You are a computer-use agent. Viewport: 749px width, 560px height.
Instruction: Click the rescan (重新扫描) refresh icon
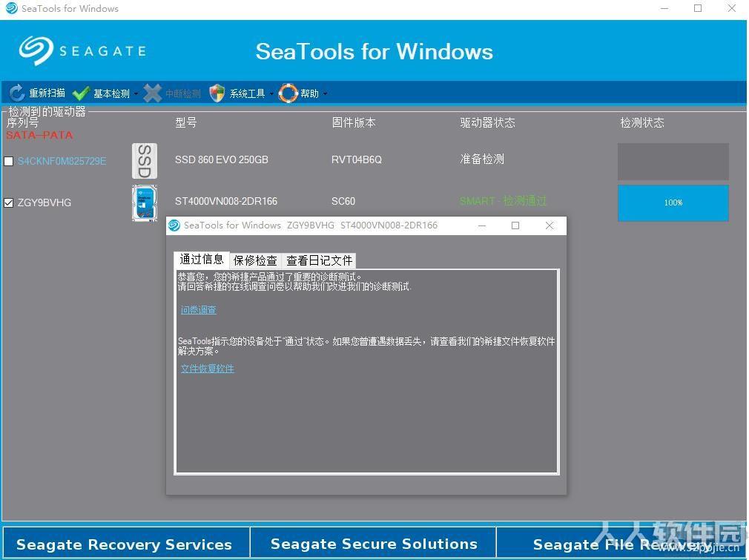pyautogui.click(x=17, y=93)
